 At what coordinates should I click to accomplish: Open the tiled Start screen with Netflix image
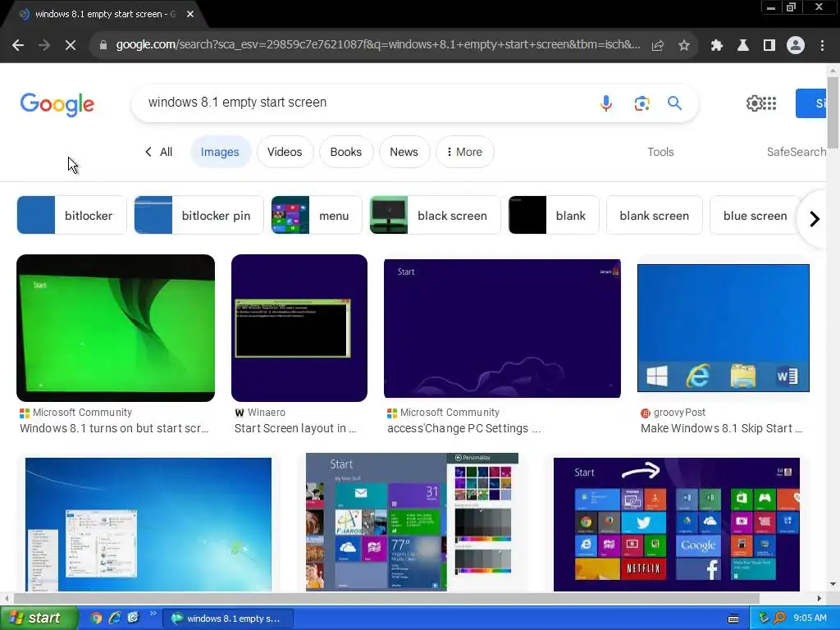[x=677, y=524]
